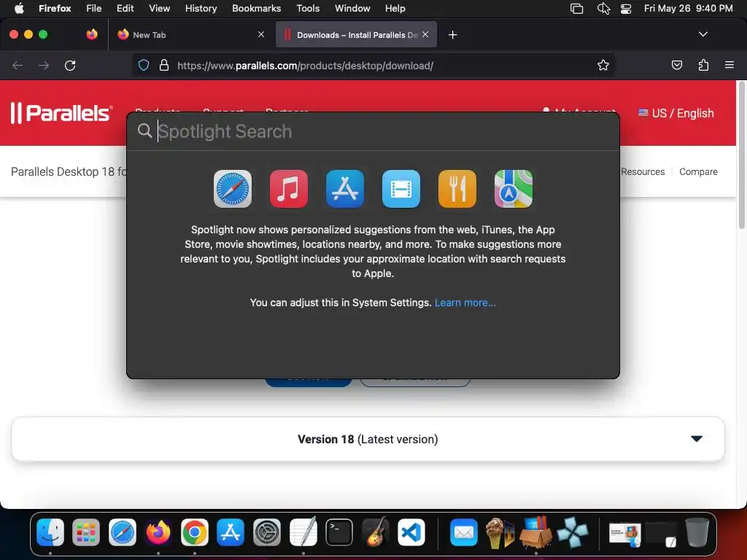Launch Terminal from the Dock

tap(339, 532)
